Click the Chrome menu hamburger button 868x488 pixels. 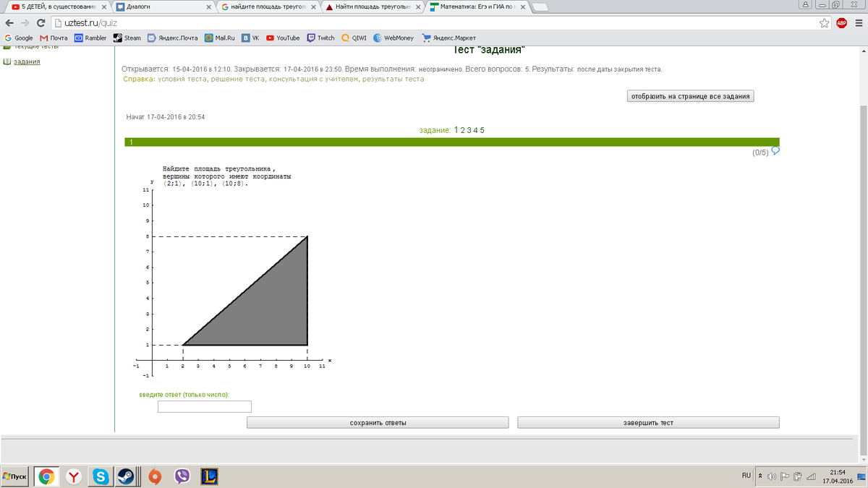857,23
